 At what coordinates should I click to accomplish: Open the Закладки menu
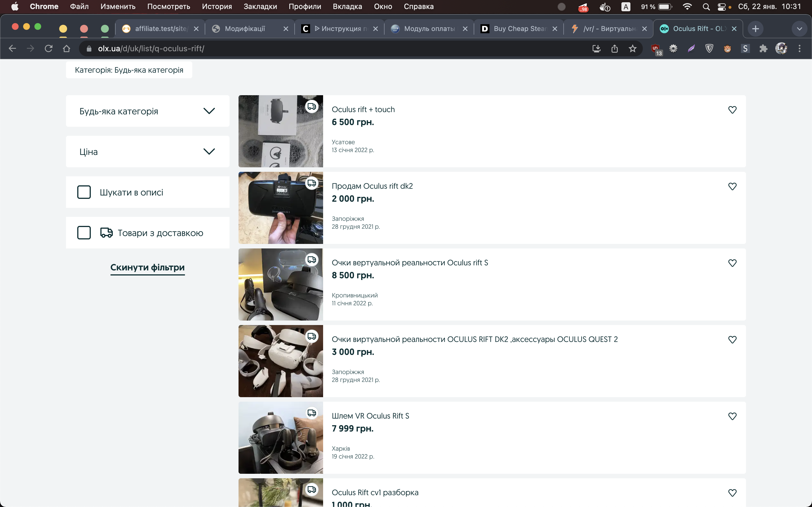pyautogui.click(x=260, y=7)
